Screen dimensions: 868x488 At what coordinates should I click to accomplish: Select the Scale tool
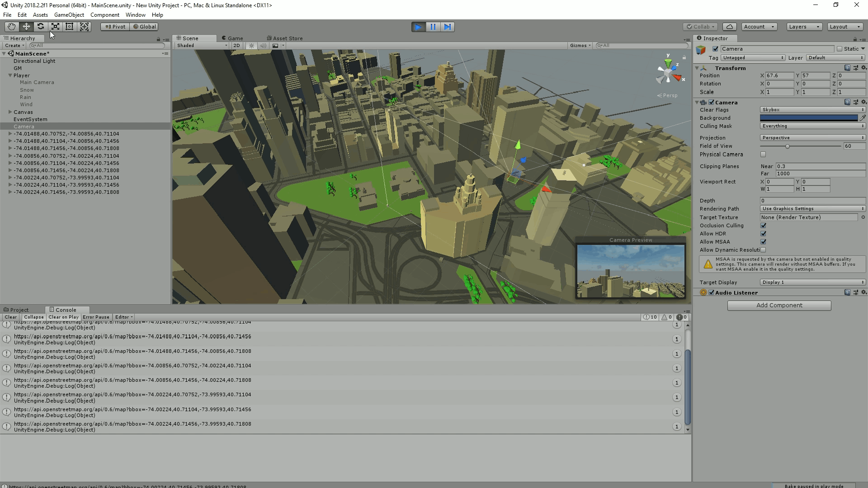coord(55,27)
